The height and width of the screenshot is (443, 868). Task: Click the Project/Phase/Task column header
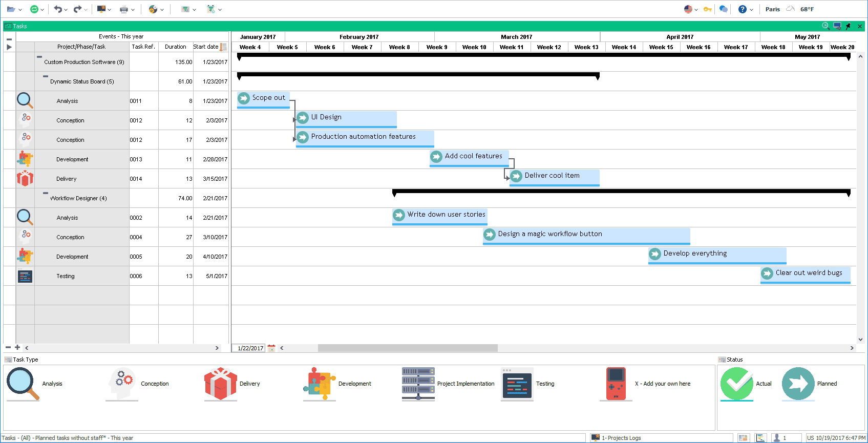81,47
